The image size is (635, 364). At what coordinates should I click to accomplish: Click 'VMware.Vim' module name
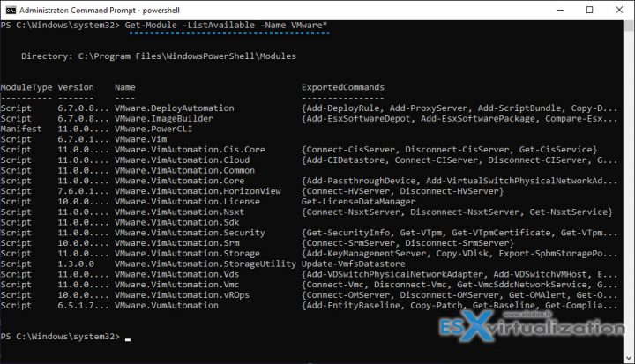(140, 139)
